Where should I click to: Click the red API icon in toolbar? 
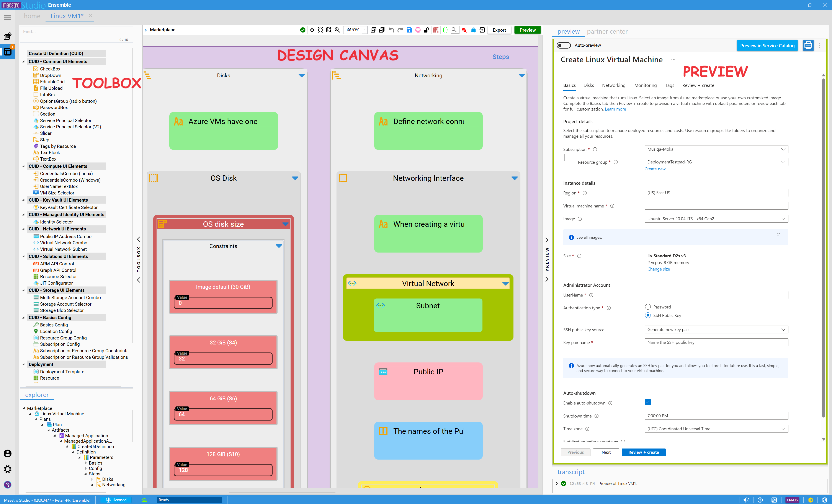click(436, 30)
